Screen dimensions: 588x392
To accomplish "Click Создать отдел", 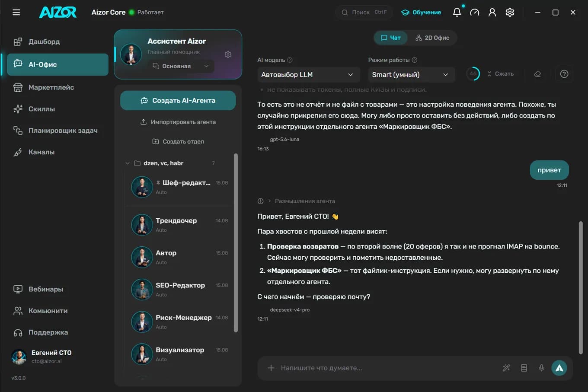I will (178, 141).
